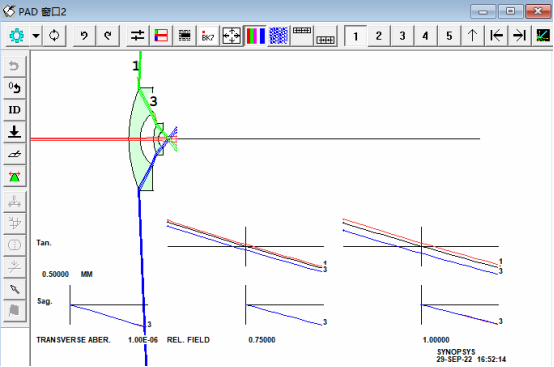Click the download arrow icon in sidebar
Screen dimensions: 554x367
(x=14, y=132)
